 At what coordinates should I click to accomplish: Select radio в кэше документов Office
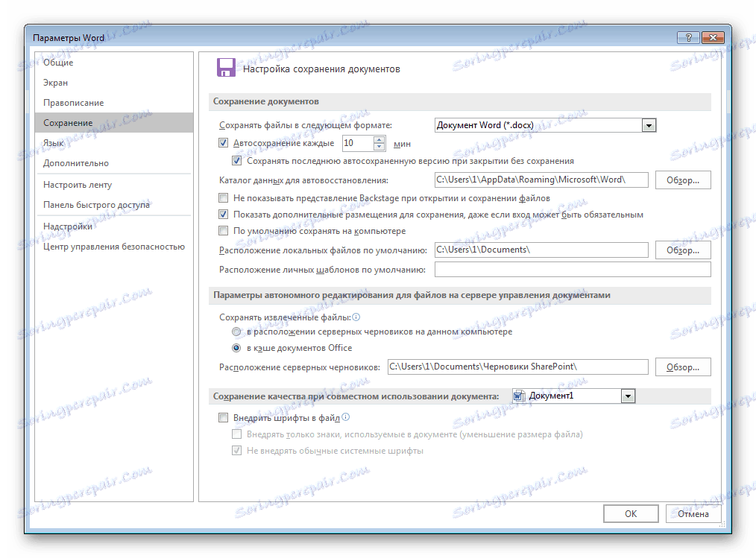coord(236,347)
